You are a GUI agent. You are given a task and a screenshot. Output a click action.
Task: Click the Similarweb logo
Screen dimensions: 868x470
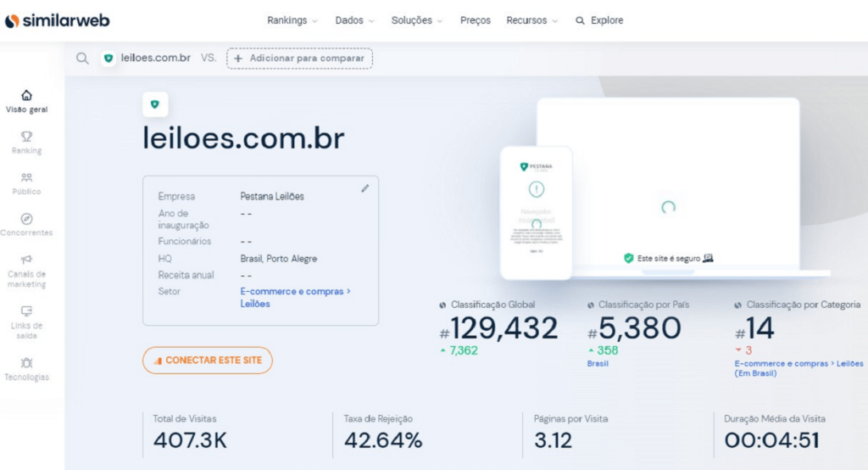[57, 20]
